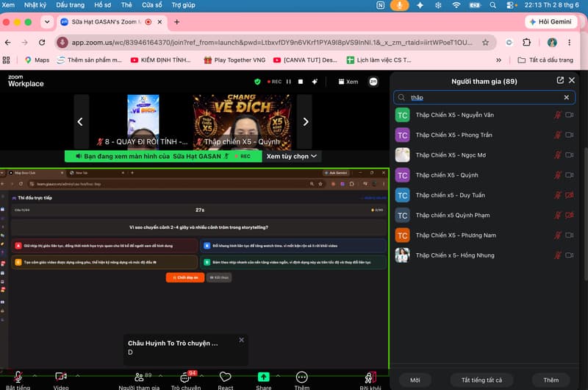This screenshot has height=390, width=588.
Task: Expand participants options chevron
Action: pos(160,376)
